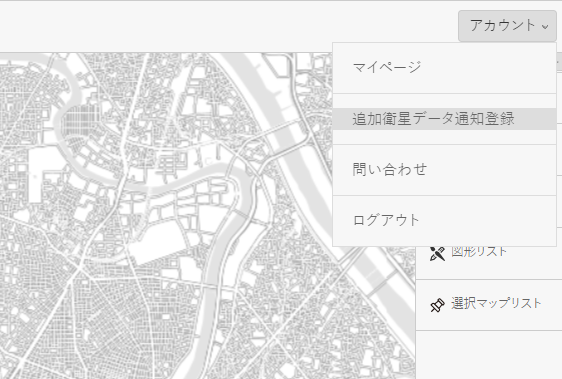Open the アカウント dropdown button
Image resolution: width=562 pixels, height=379 pixels.
point(507,26)
